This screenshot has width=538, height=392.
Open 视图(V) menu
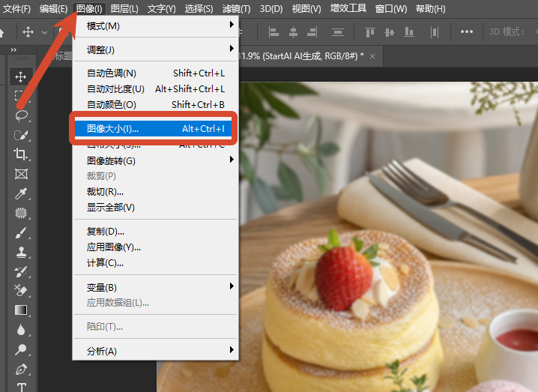pos(306,8)
